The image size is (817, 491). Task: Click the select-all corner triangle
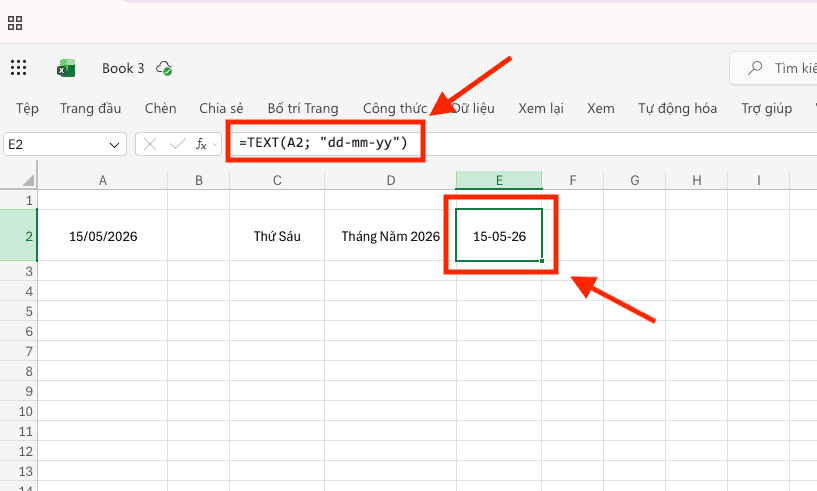point(29,180)
